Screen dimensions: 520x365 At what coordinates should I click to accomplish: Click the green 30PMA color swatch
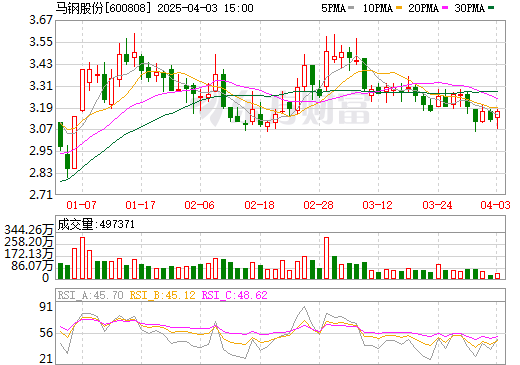(491, 7)
